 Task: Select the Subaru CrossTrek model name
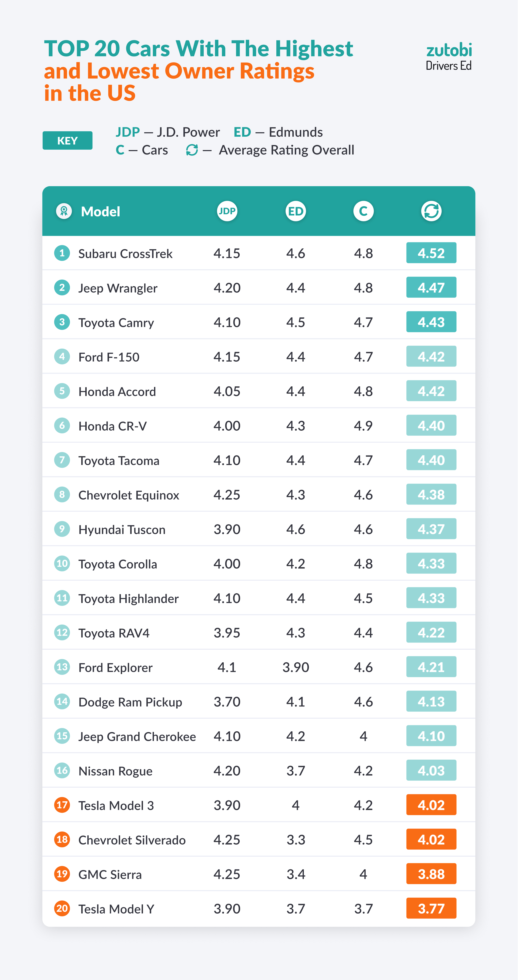point(125,254)
